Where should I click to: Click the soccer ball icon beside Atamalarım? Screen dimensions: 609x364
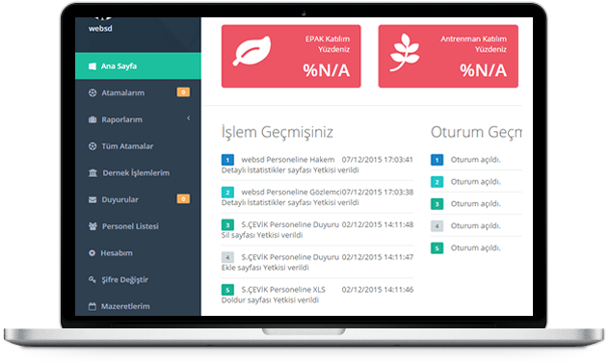[x=93, y=92]
